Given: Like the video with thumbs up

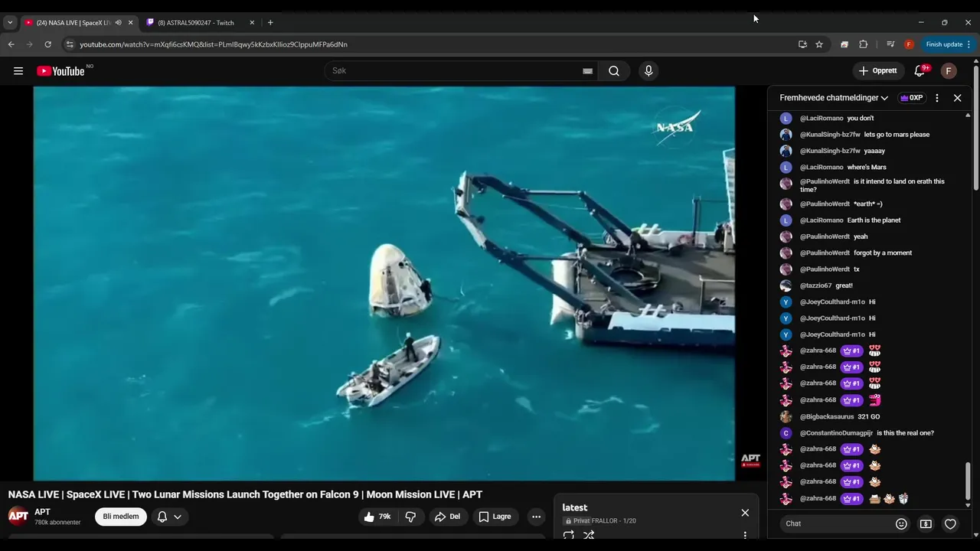Looking at the screenshot, I should pyautogui.click(x=377, y=517).
